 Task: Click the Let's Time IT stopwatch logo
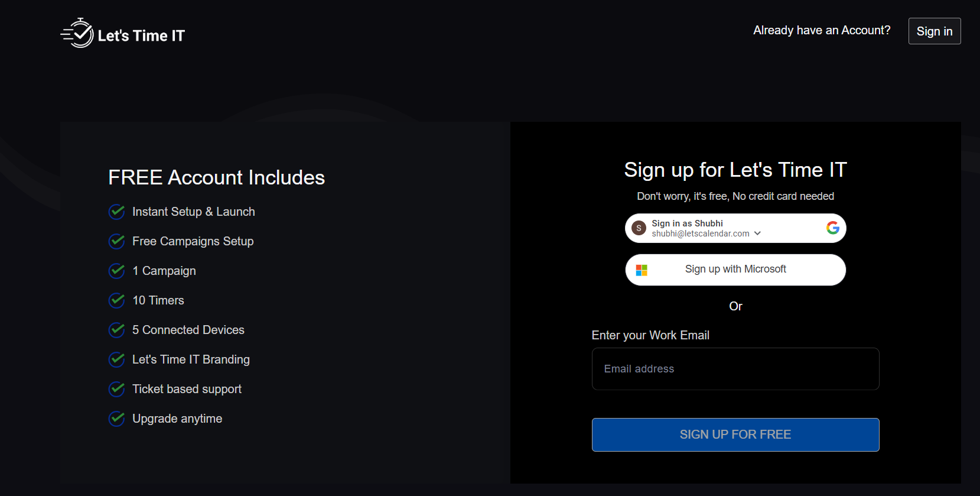(78, 34)
